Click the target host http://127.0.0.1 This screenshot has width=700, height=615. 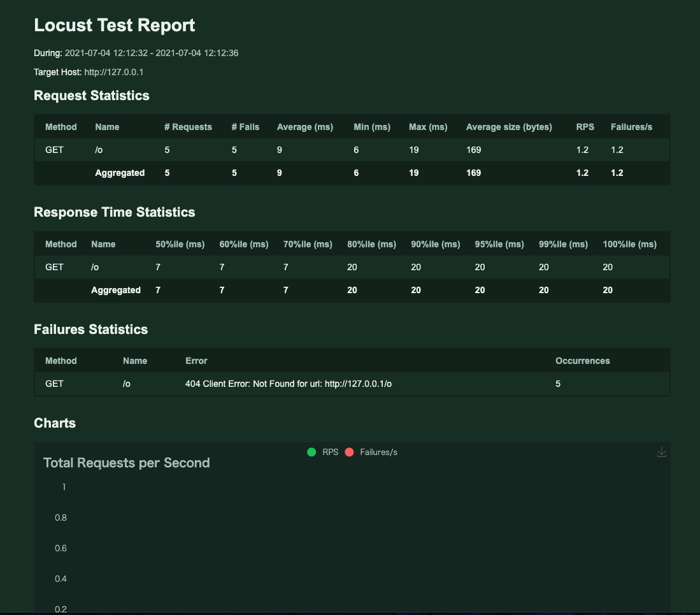114,73
